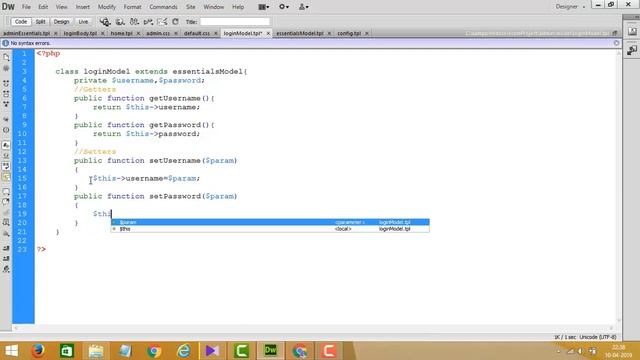Image resolution: width=640 pixels, height=360 pixels.
Task: Open the workspace Layout dropdown
Action: pyautogui.click(x=264, y=7)
